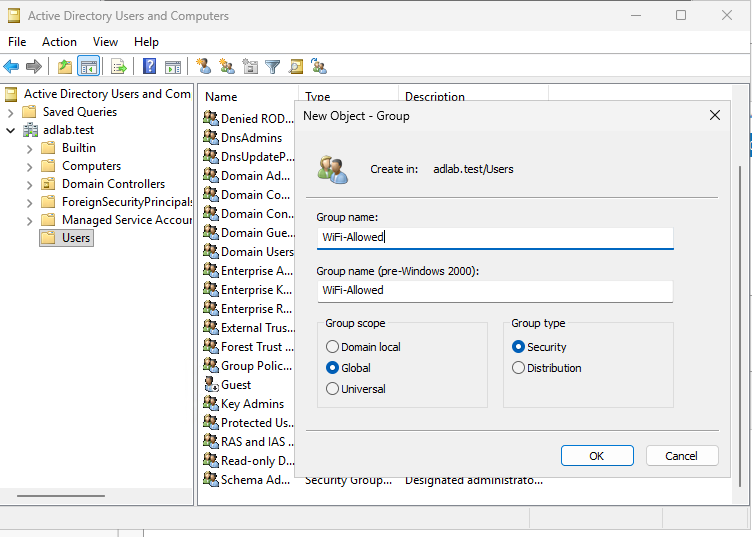Screen dimensions: 752x537
Task: Select Denied ROD... group entry
Action: click(x=248, y=118)
